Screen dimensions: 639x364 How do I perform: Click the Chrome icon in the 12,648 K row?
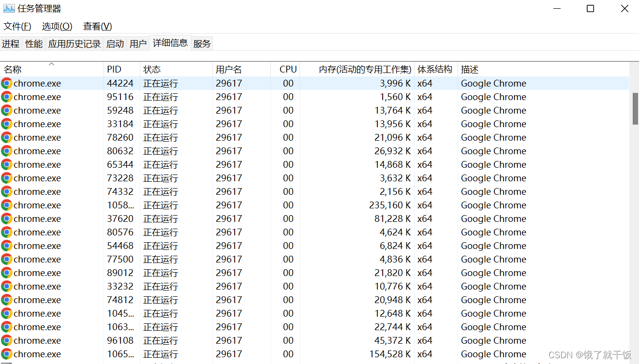[x=7, y=313]
